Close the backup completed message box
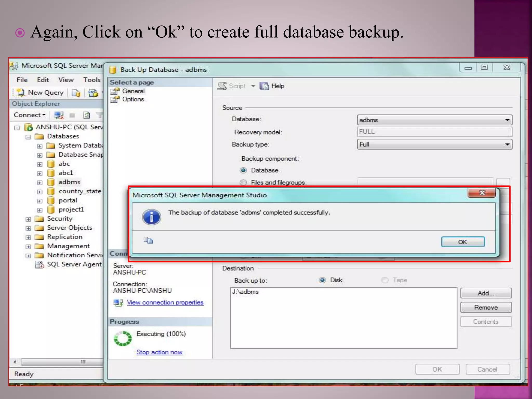 482,193
